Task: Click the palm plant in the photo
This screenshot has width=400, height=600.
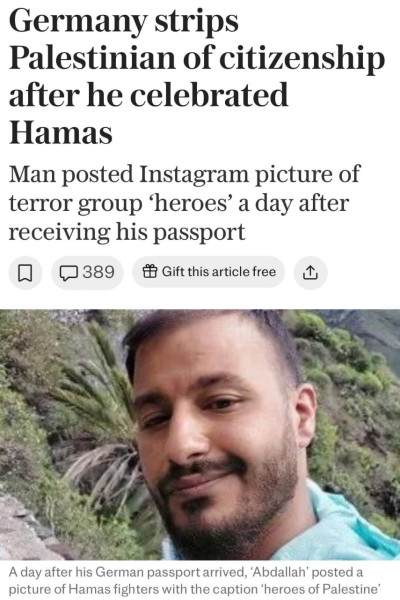Action: 98,417
